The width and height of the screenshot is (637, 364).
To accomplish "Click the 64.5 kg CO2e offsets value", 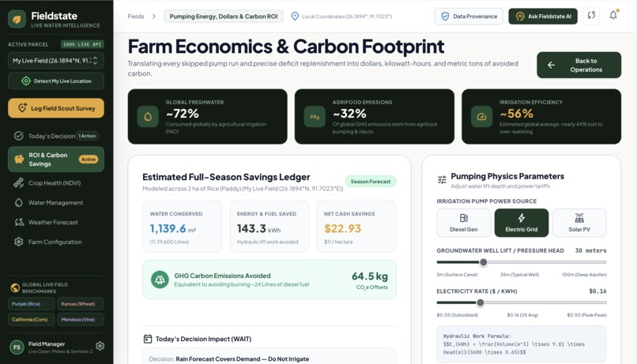I will [x=370, y=276].
